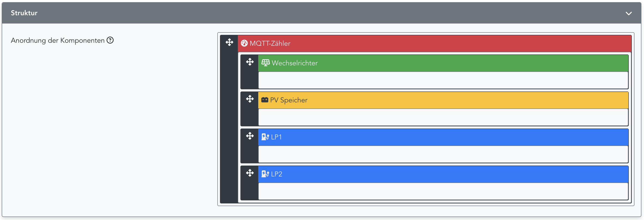Select the PV Speicher label
Viewport: 644px width, 220px height.
(x=289, y=100)
